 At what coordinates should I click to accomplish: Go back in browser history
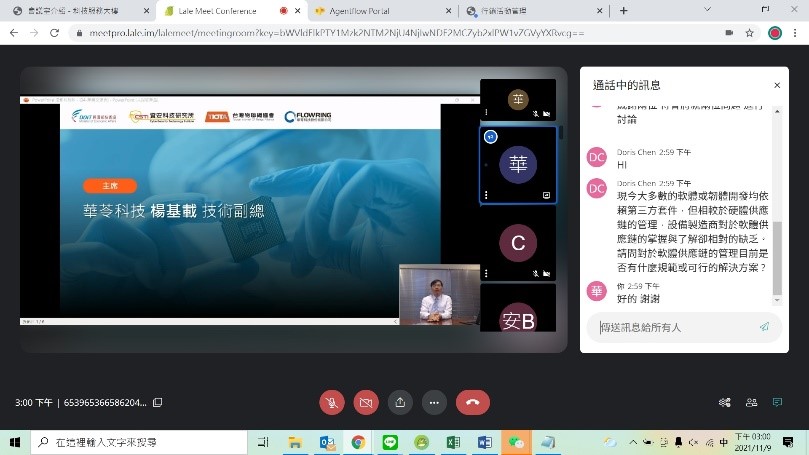tap(14, 33)
